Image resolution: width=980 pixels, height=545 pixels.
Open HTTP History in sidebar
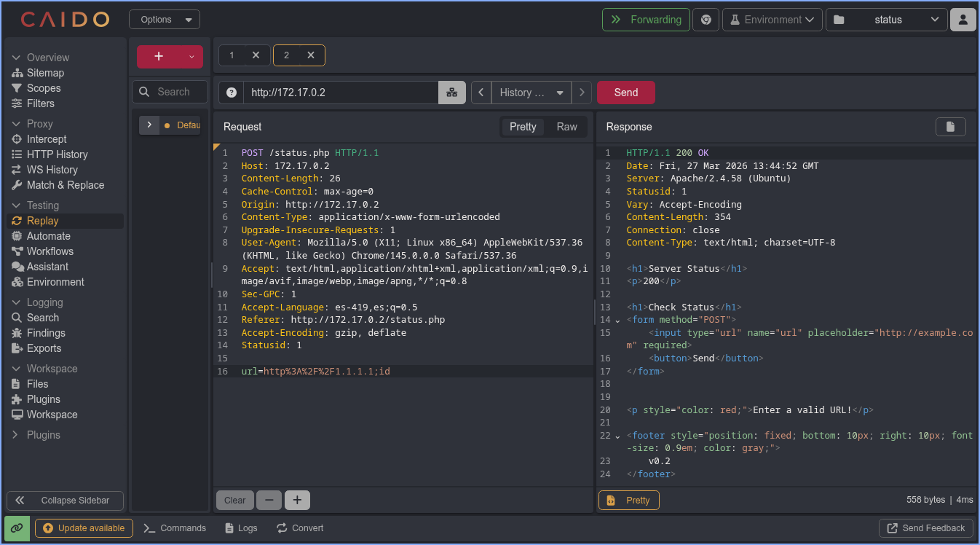57,154
